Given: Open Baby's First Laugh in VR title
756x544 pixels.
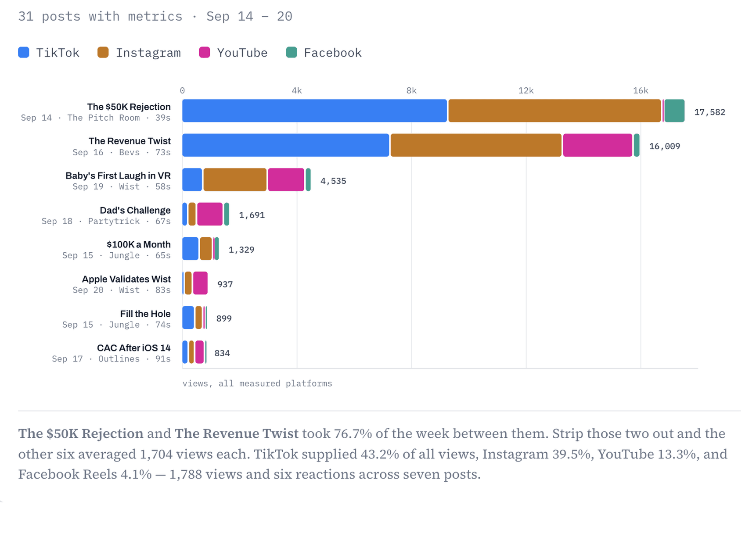Looking at the screenshot, I should tap(118, 175).
